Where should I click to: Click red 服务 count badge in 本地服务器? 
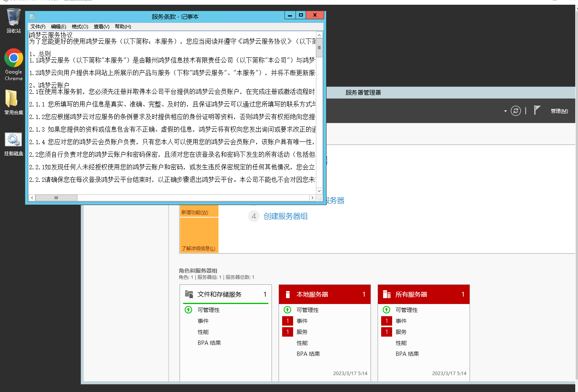coord(288,332)
